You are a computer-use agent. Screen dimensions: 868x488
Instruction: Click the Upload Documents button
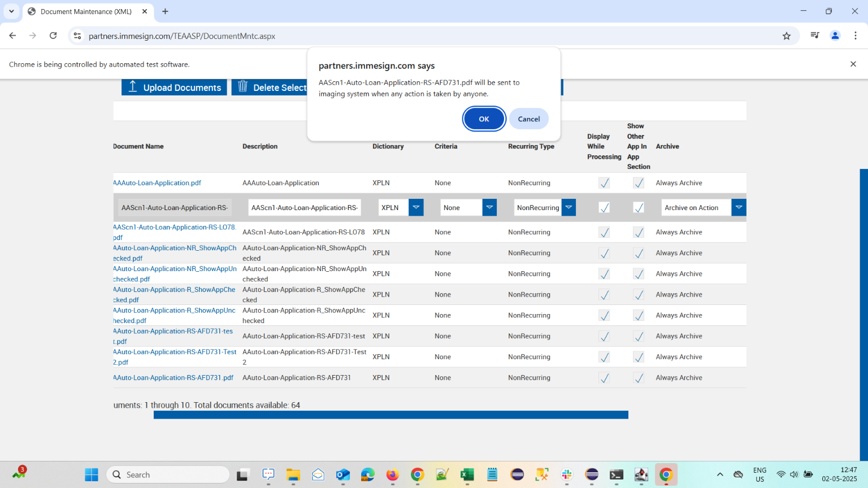[174, 87]
